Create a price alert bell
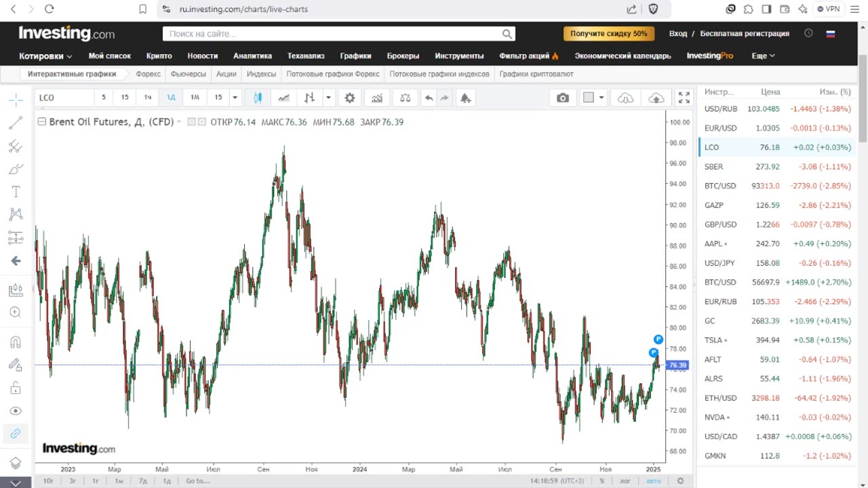 (465, 98)
